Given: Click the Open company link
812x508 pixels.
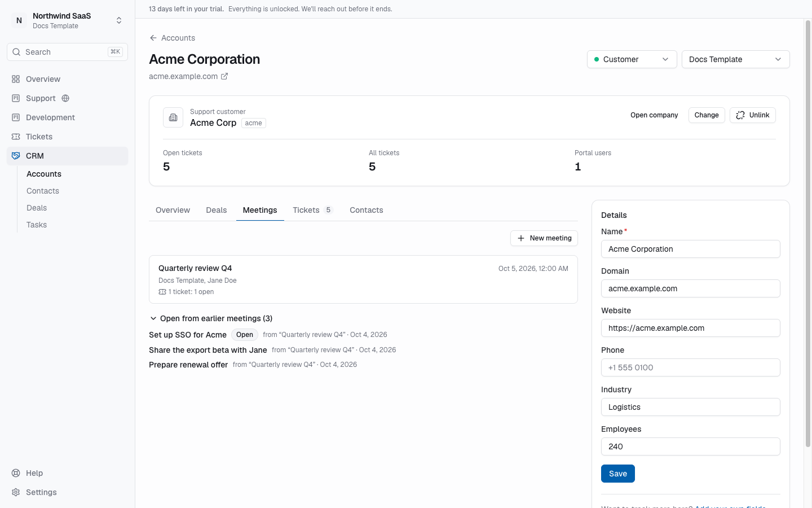Looking at the screenshot, I should [x=654, y=115].
